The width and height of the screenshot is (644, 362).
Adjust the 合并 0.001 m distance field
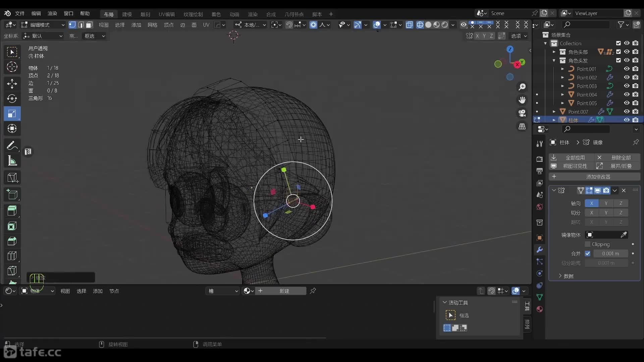coord(610,254)
